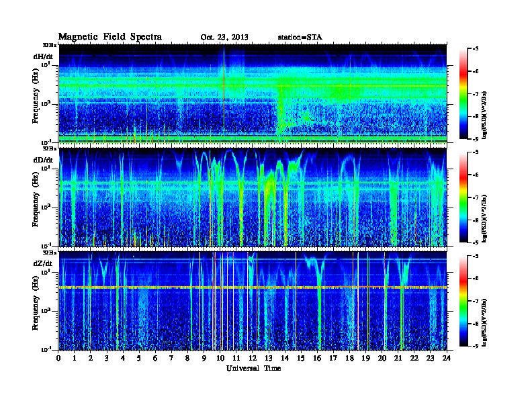Click hour tick label '20' on time axis

click(382, 358)
